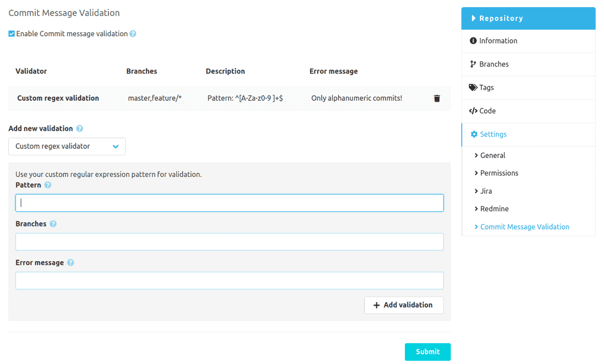The width and height of the screenshot is (604, 364).
Task: Open Commit Message Validation menu entry
Action: (525, 226)
